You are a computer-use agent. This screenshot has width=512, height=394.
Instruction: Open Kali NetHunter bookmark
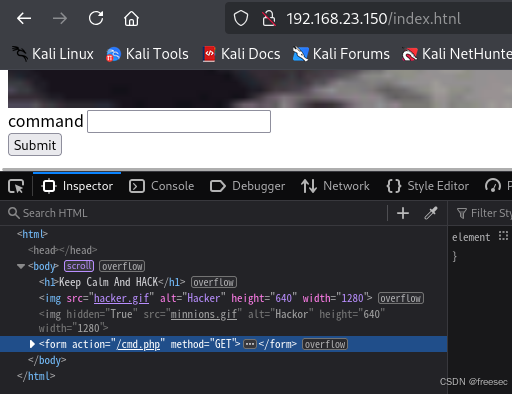pos(457,54)
